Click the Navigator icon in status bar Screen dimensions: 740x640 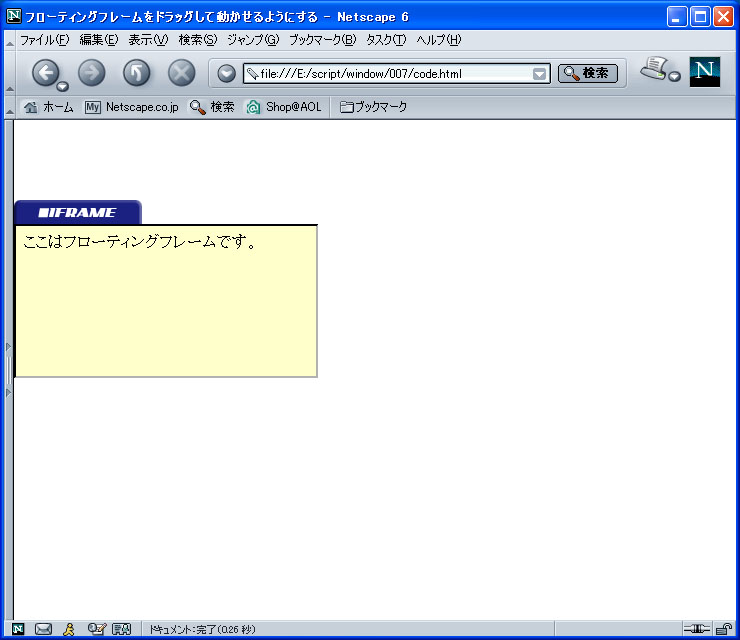point(18,629)
